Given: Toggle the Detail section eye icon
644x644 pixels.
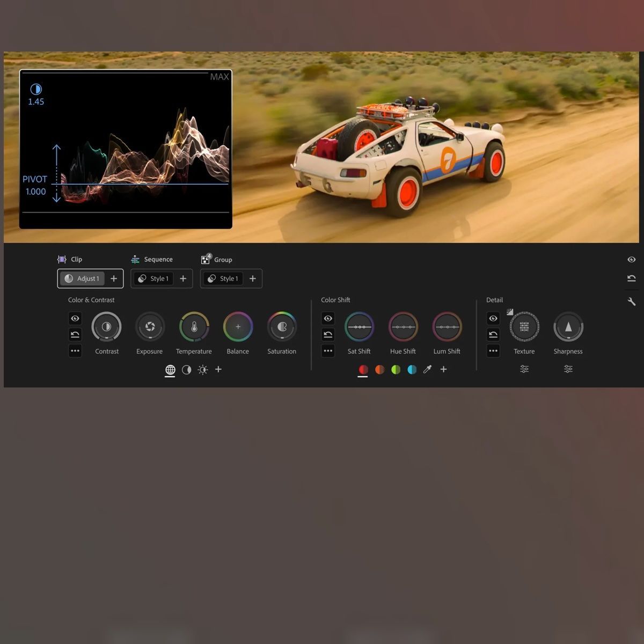Looking at the screenshot, I should tap(493, 318).
